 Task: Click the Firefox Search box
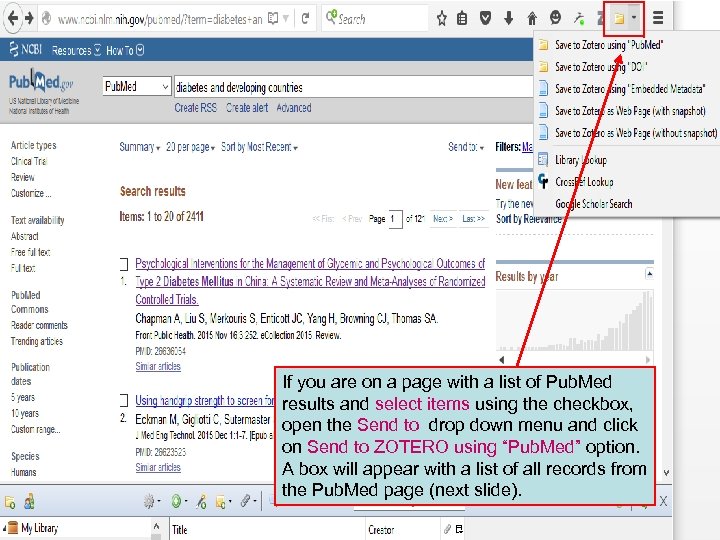375,18
